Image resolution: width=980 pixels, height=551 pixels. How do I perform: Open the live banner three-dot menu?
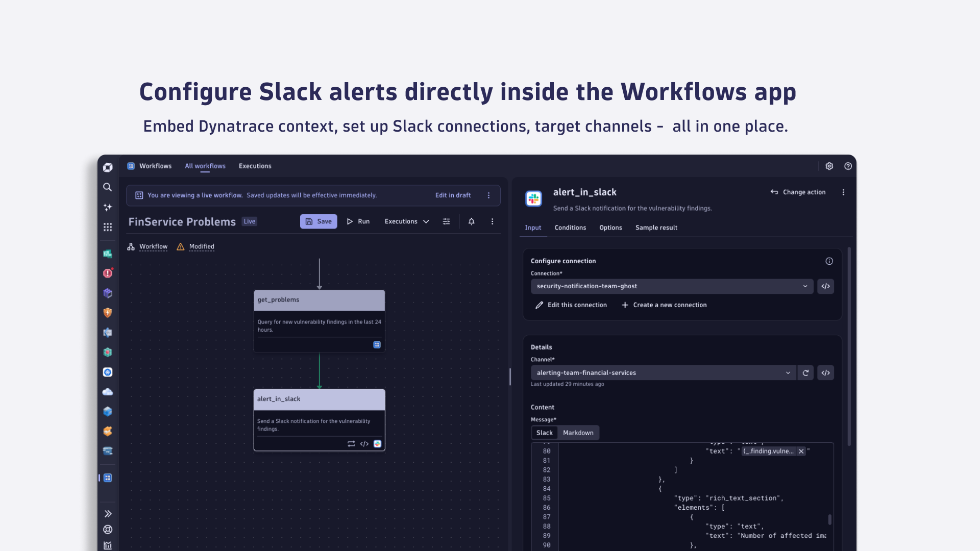tap(489, 195)
